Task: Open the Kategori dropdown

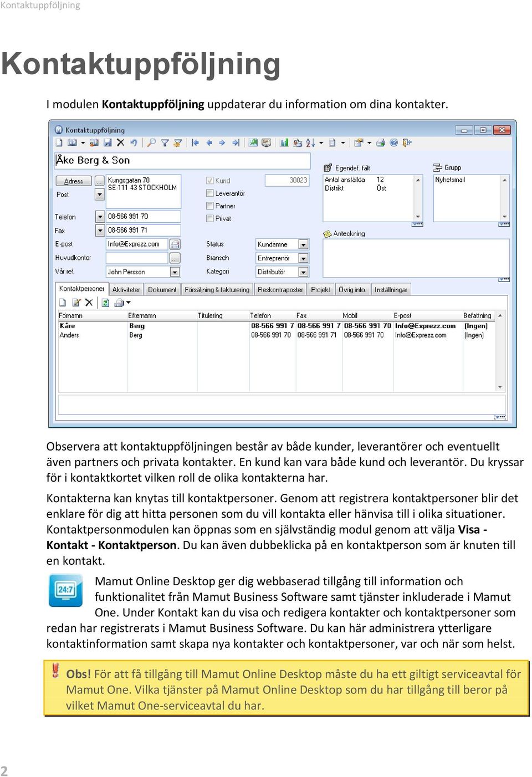Action: coord(304,272)
